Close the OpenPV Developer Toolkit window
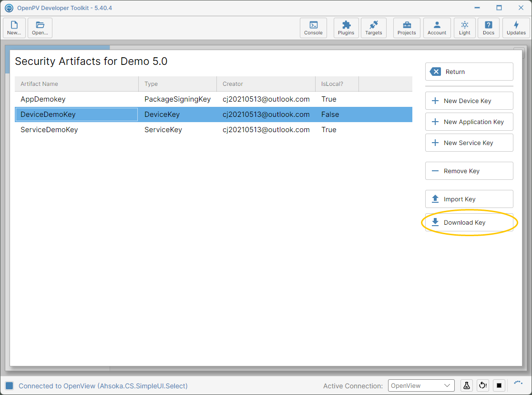The width and height of the screenshot is (532, 395). [521, 8]
